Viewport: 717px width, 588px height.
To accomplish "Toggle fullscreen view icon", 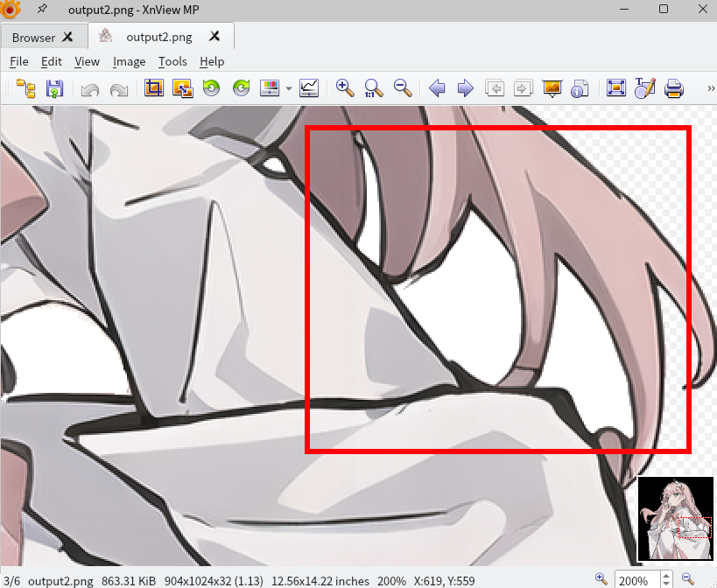I will (616, 87).
